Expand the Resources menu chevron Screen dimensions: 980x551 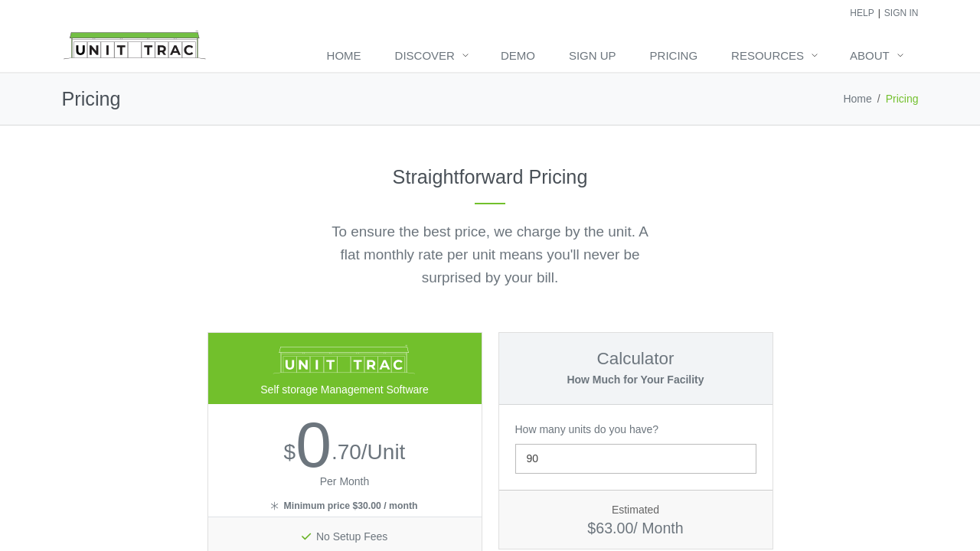(x=815, y=55)
